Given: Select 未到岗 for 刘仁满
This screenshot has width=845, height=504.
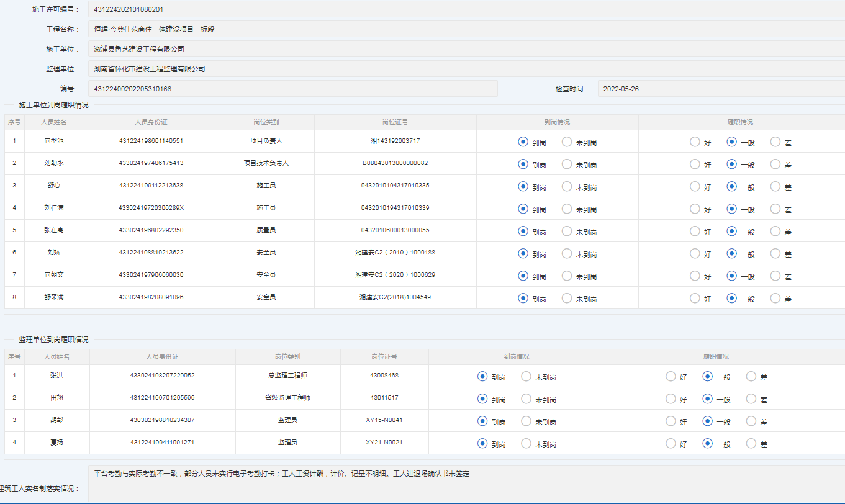Looking at the screenshot, I should [567, 209].
